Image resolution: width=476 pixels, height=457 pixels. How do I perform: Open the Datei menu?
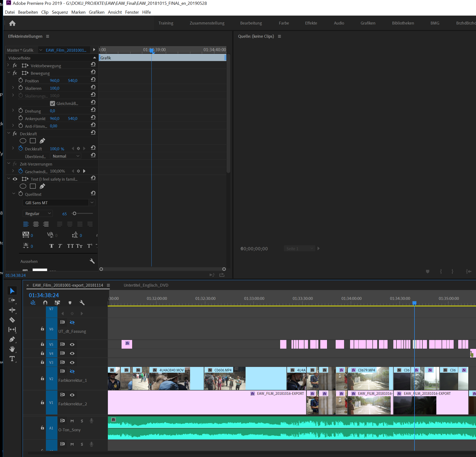tap(10, 12)
